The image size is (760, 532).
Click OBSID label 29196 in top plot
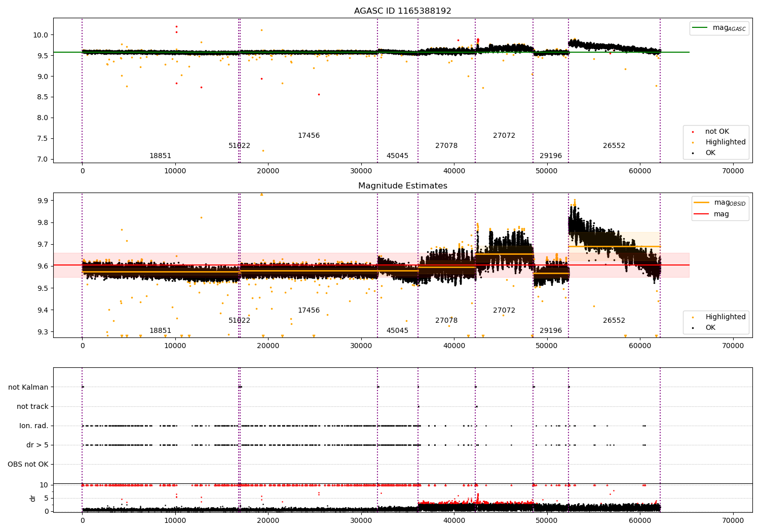551,156
